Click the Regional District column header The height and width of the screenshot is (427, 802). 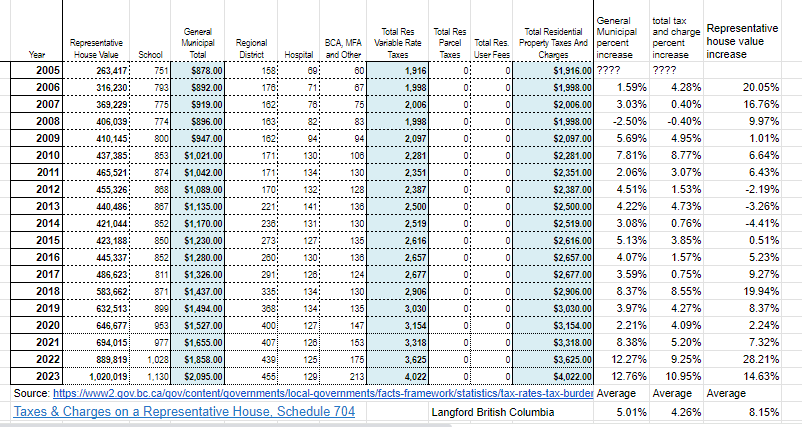pyautogui.click(x=251, y=49)
